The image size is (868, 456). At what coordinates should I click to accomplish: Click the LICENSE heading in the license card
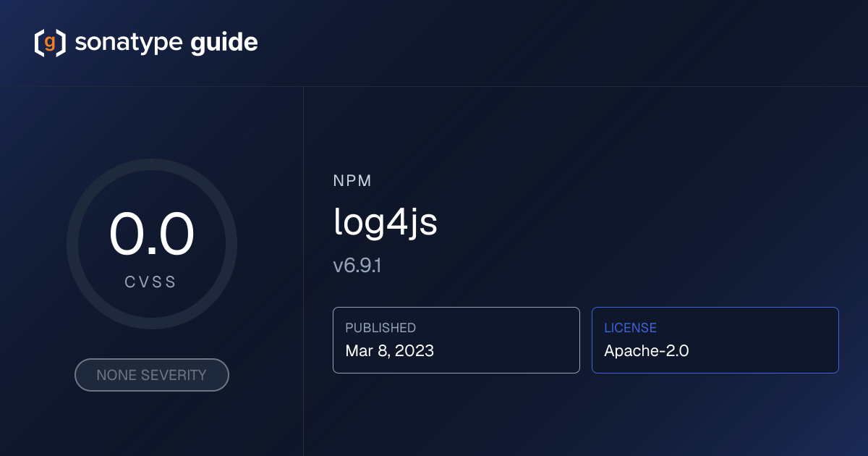[x=631, y=328]
